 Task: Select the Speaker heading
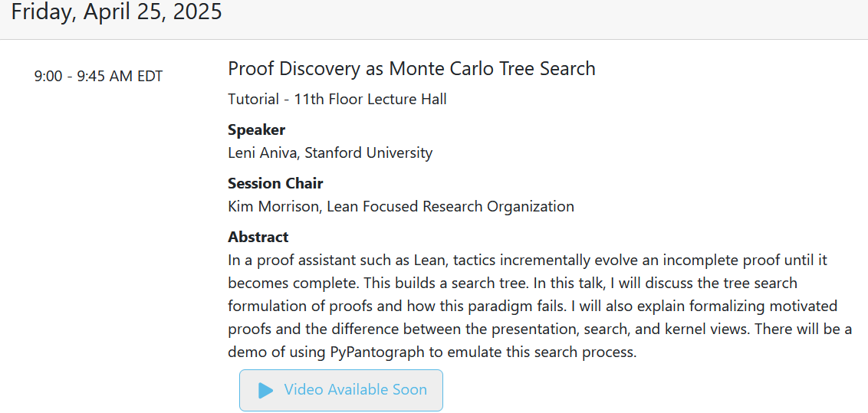pos(257,130)
